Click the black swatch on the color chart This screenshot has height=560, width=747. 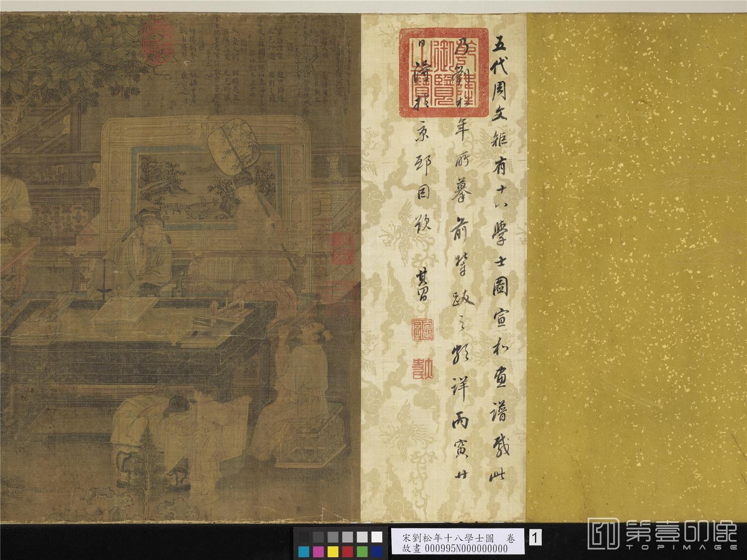(x=304, y=537)
